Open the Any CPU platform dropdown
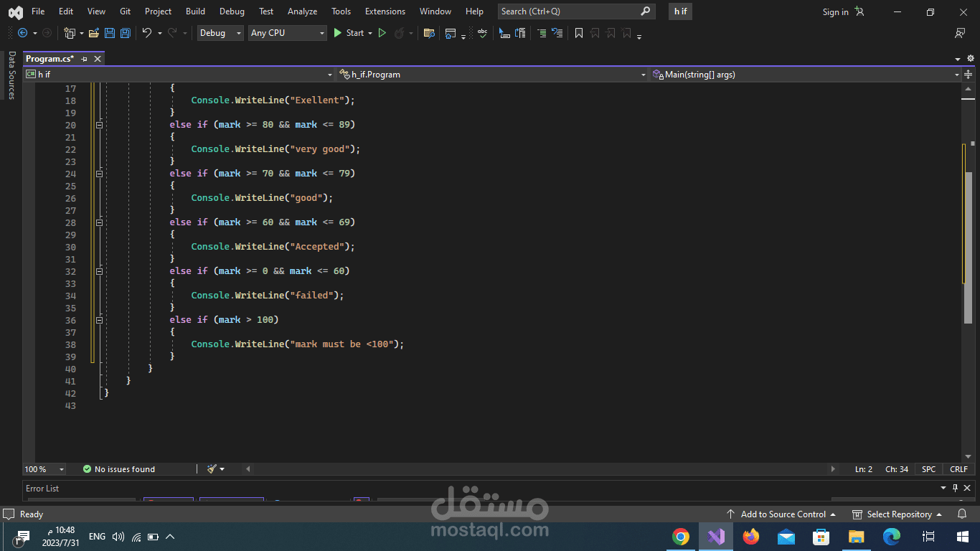Viewport: 980px width, 551px height. [x=287, y=33]
